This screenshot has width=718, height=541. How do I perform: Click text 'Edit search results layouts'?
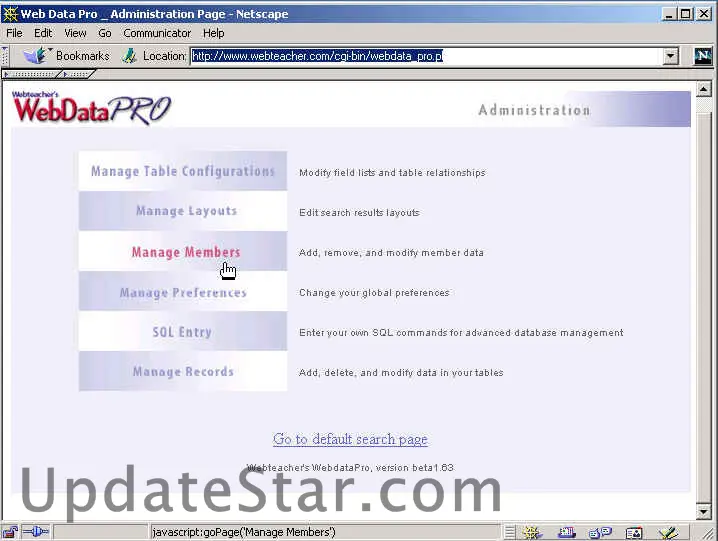coord(359,213)
